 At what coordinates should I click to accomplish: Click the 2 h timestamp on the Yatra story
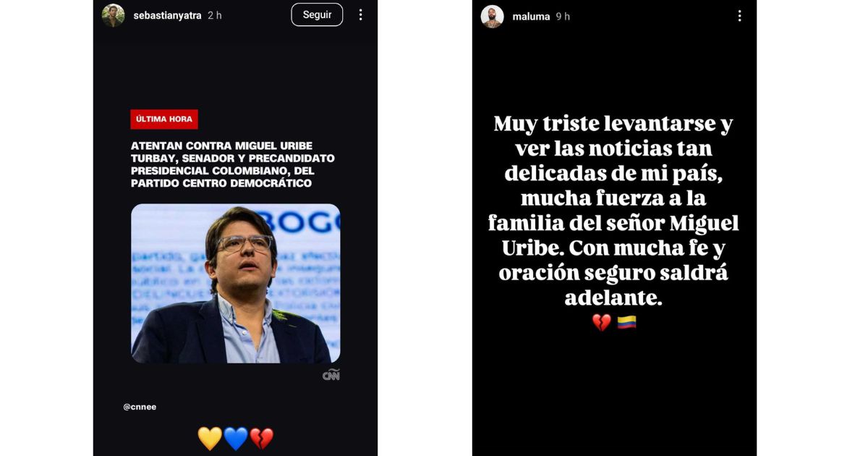click(x=215, y=15)
